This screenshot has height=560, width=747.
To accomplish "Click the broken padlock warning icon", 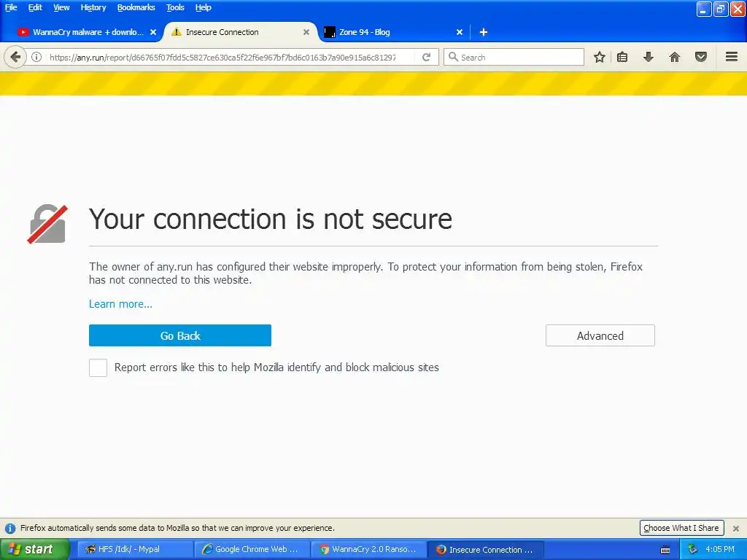I will point(47,225).
